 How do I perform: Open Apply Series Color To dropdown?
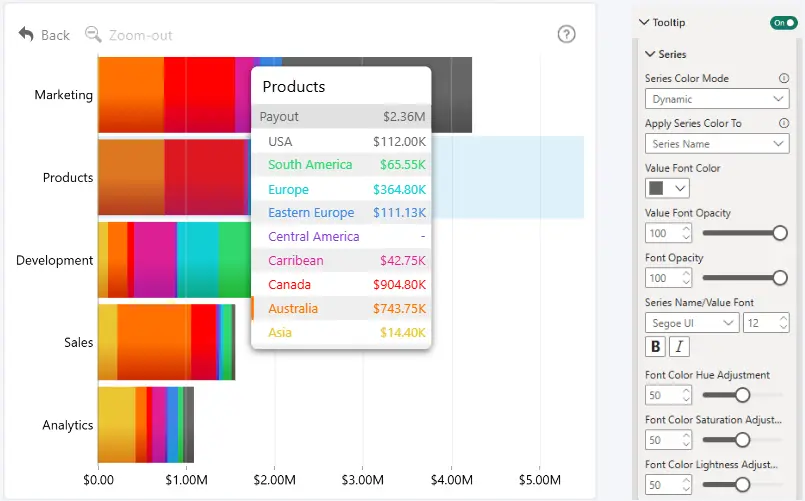pyautogui.click(x=717, y=144)
